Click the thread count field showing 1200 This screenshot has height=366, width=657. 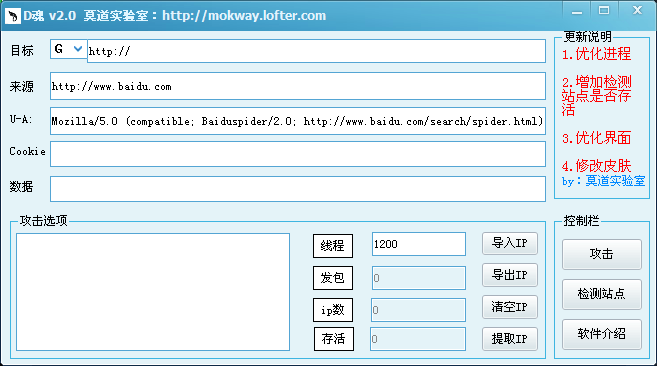tap(419, 244)
